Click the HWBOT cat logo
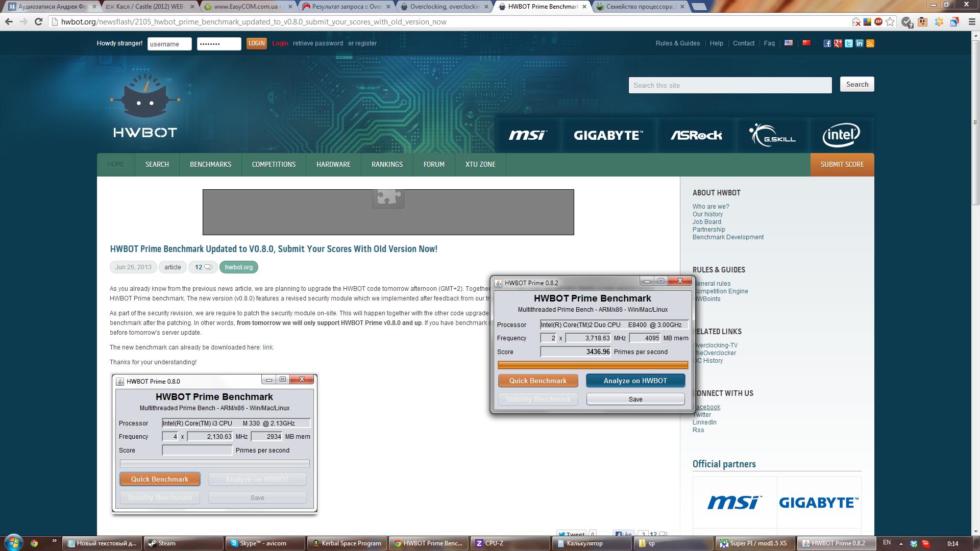The image size is (980, 551). pos(145,107)
